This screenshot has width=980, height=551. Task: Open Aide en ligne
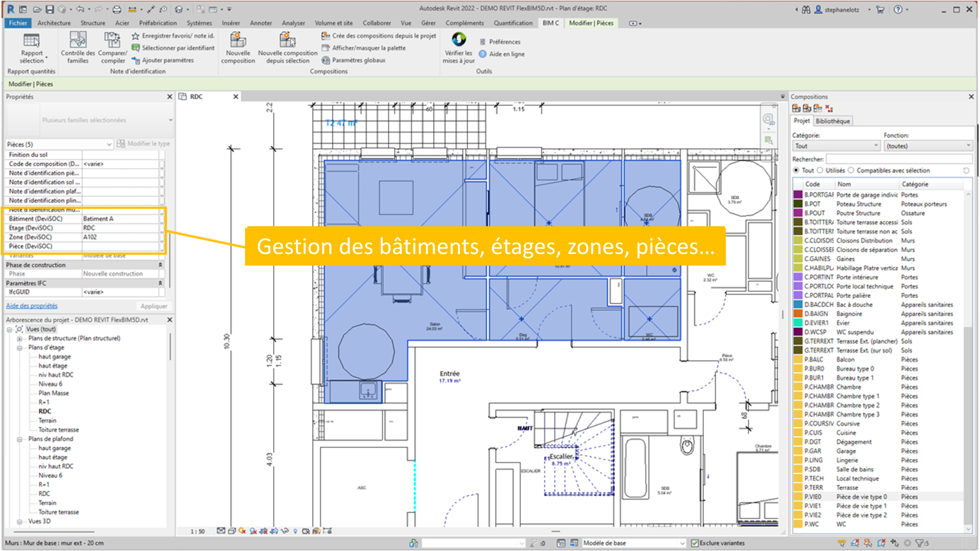point(502,54)
